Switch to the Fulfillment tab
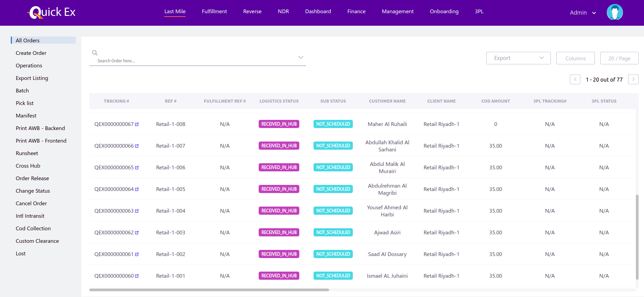Screen dimensions: 644x297 [x=214, y=12]
